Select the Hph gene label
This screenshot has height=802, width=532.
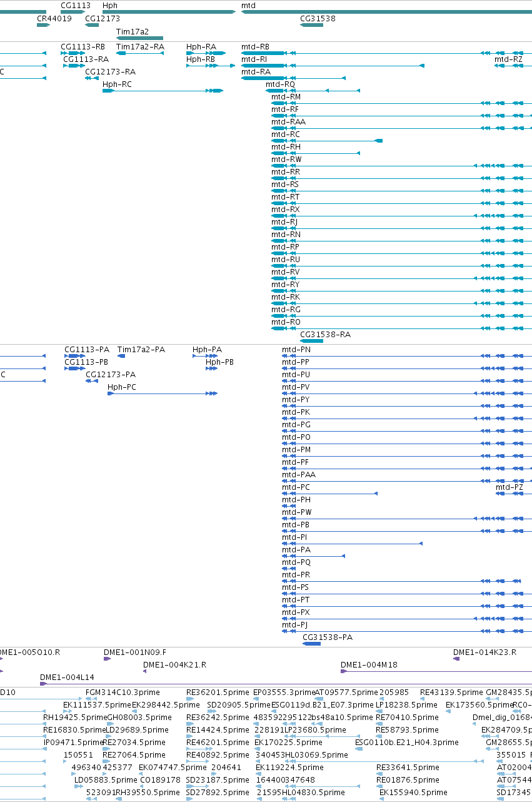click(110, 5)
